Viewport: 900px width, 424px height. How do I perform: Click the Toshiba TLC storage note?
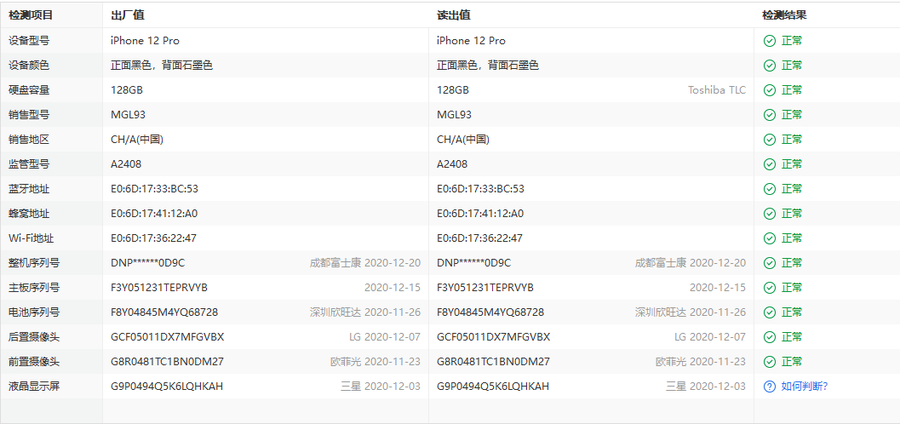[717, 90]
